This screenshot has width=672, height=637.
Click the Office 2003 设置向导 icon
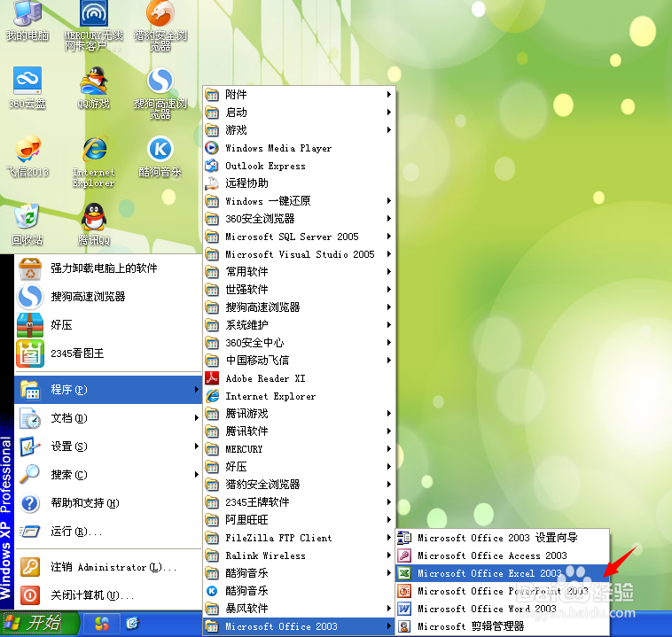pos(403,538)
